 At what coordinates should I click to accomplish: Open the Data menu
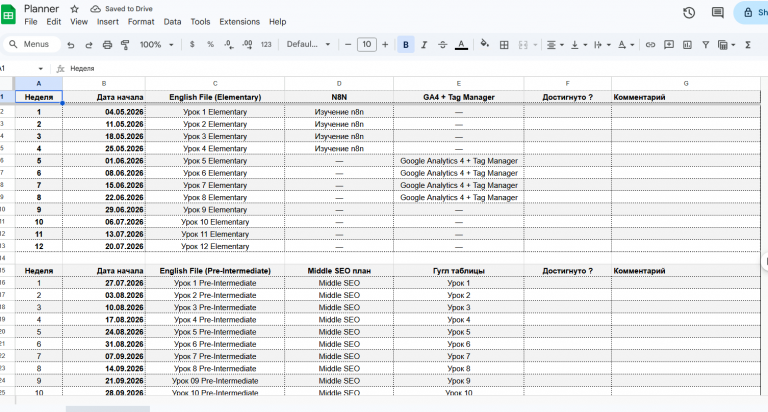172,22
